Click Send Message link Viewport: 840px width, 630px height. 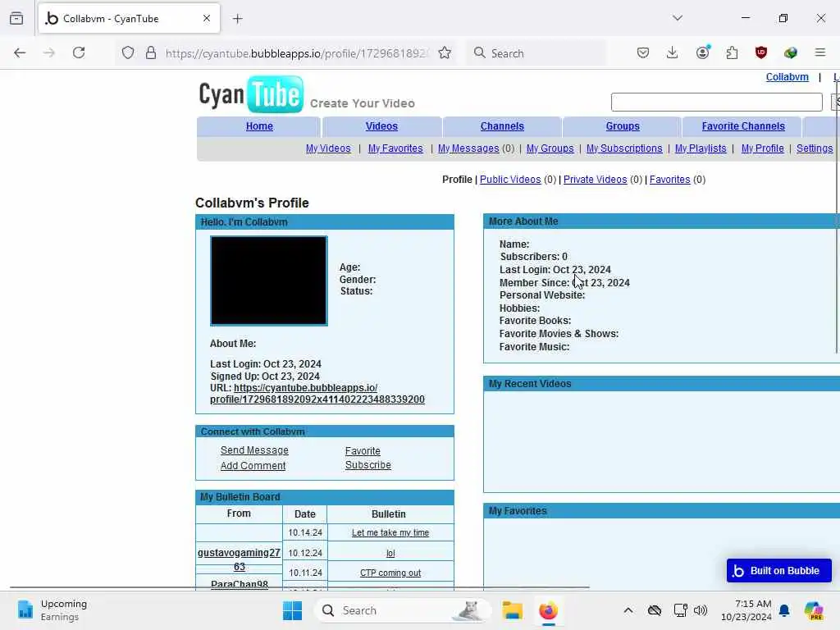(254, 450)
